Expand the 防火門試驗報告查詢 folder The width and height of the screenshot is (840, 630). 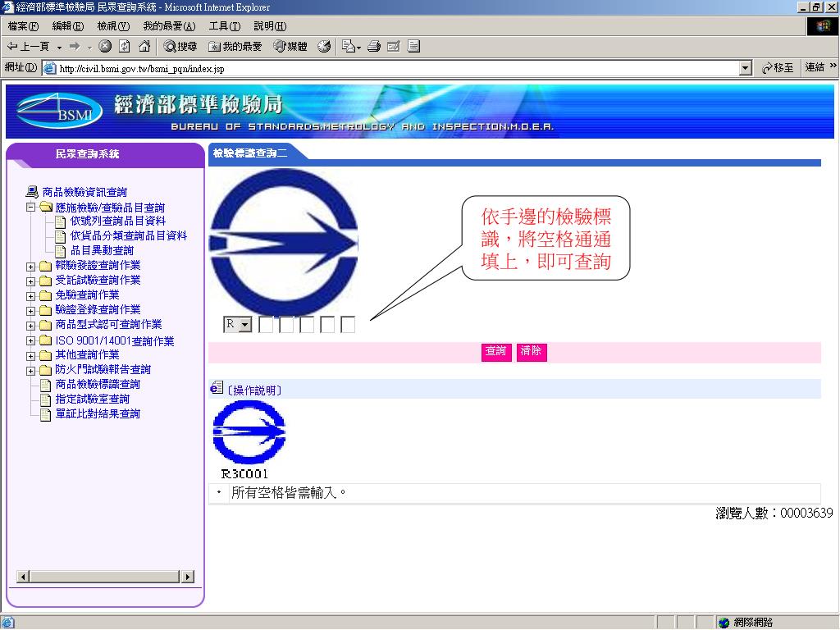30,370
